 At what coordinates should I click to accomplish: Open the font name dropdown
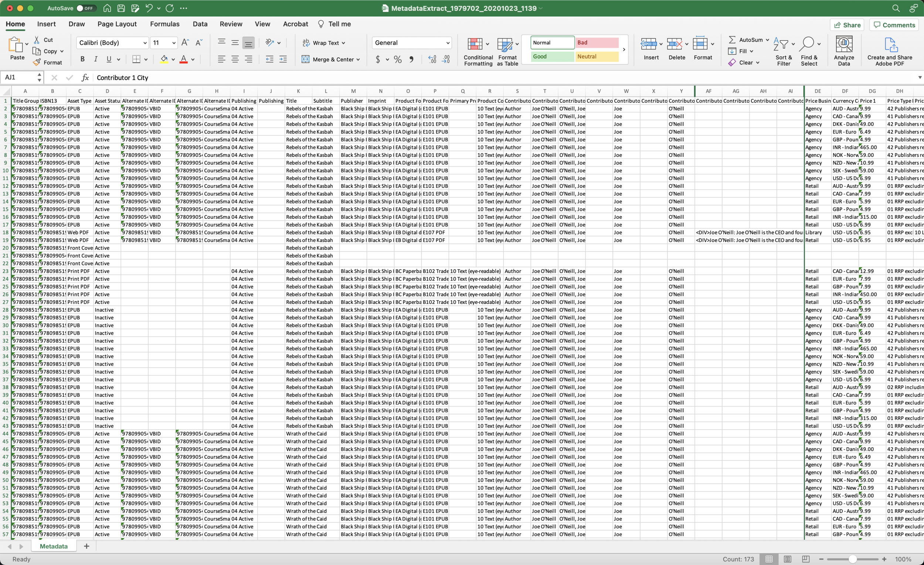click(x=145, y=43)
